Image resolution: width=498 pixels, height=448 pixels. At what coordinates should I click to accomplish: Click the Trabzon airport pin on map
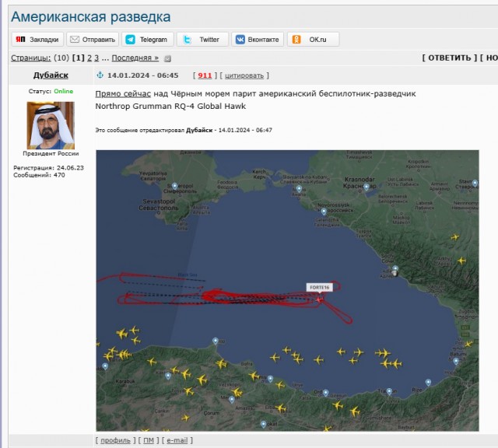(389, 391)
